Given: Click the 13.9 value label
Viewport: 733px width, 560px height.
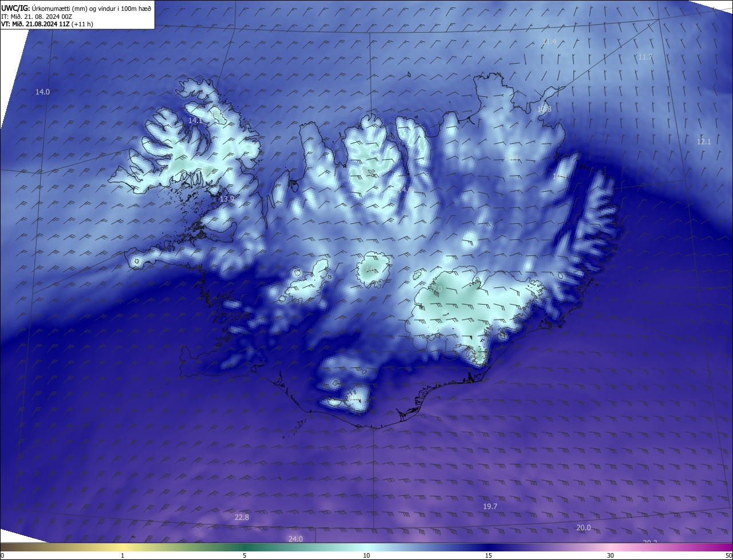Looking at the screenshot, I should [227, 199].
